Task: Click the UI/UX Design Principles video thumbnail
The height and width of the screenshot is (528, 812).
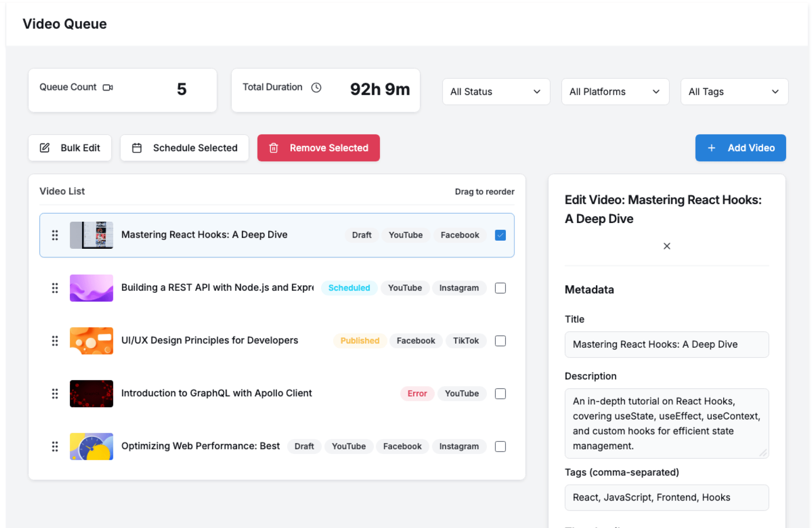Action: (91, 341)
